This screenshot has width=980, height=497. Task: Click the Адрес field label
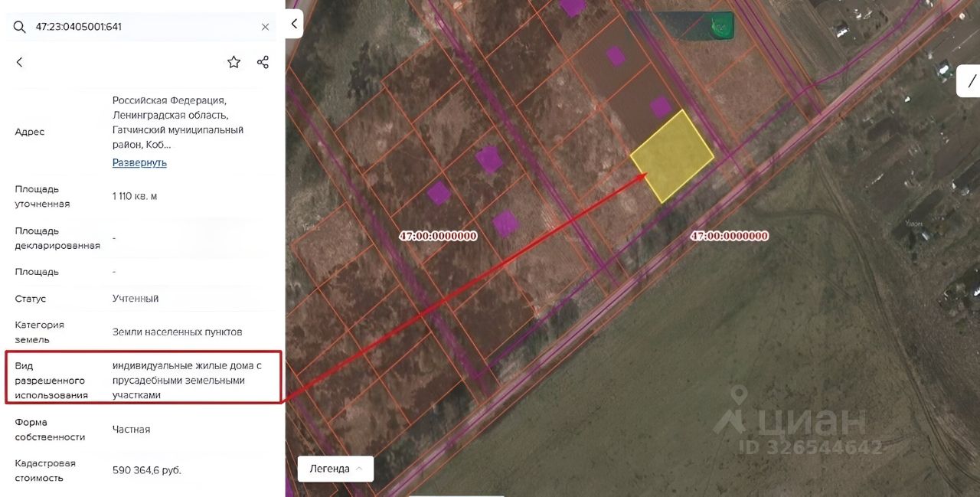30,132
